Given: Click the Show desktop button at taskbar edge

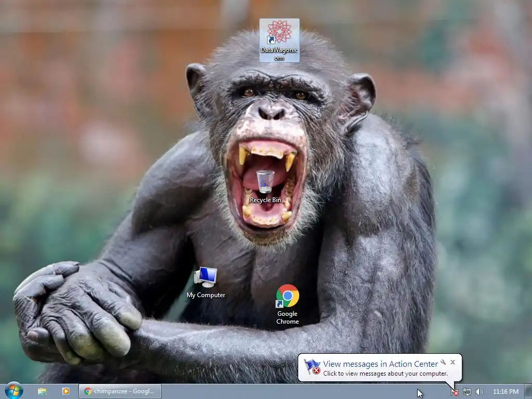Looking at the screenshot, I should tap(528, 392).
